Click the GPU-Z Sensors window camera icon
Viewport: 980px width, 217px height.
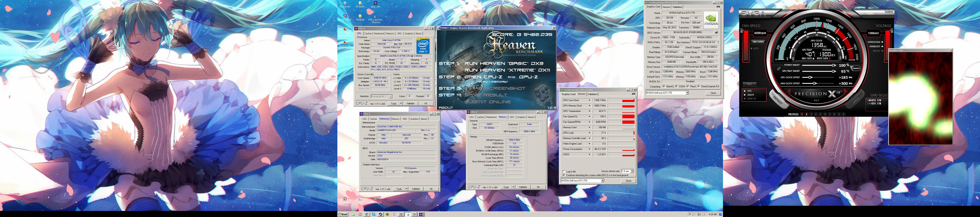click(x=634, y=94)
